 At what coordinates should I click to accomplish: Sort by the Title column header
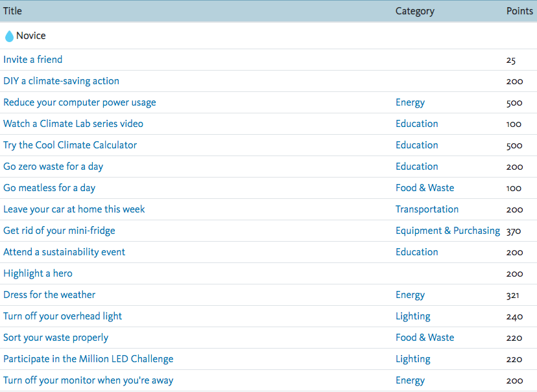click(13, 11)
